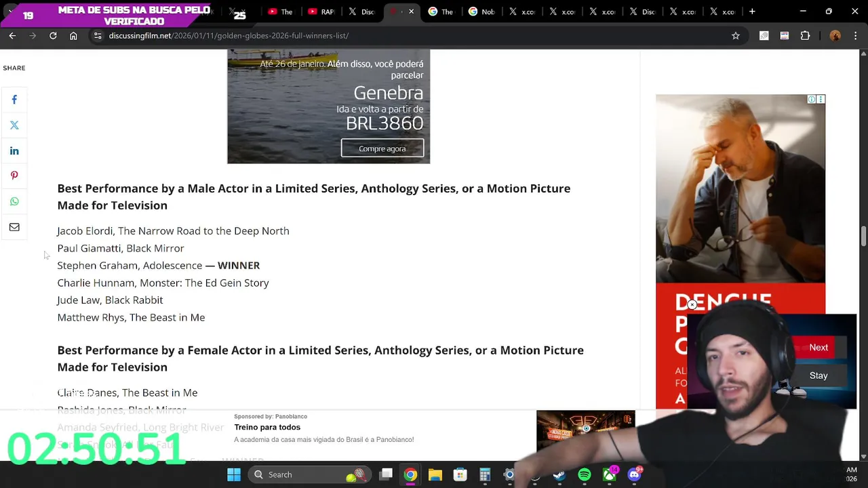The image size is (868, 488).
Task: Click the page vertical scrollbar thumb
Action: (863, 237)
